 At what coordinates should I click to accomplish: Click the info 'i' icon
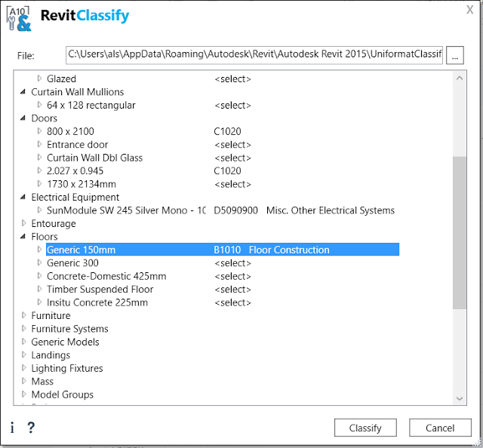(x=12, y=428)
